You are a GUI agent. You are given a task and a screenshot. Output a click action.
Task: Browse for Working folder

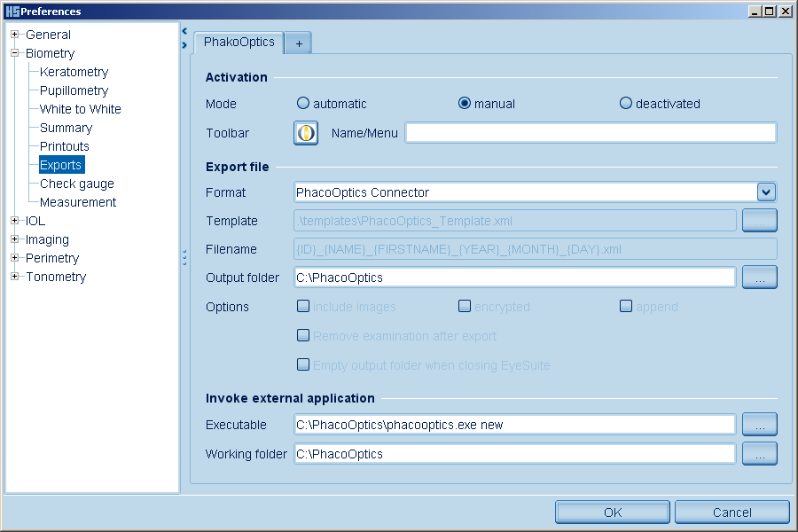click(759, 454)
